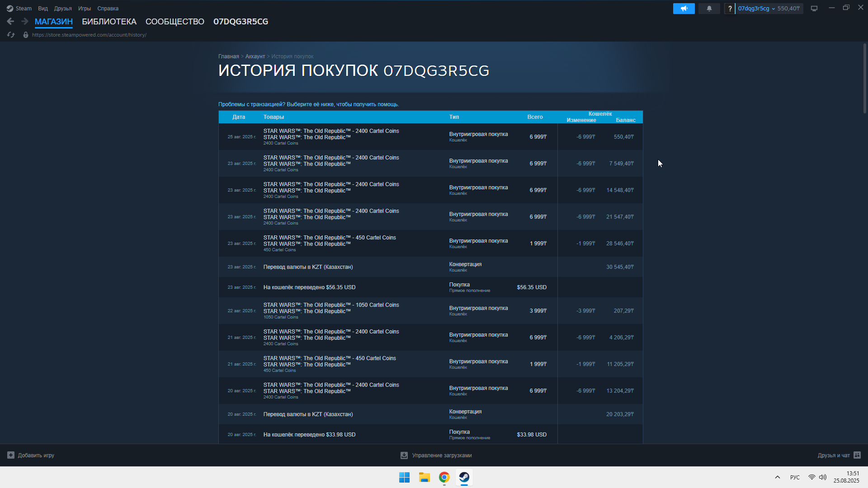Open friends chat icon at bottom right
This screenshot has width=868, height=488.
pos(857,455)
